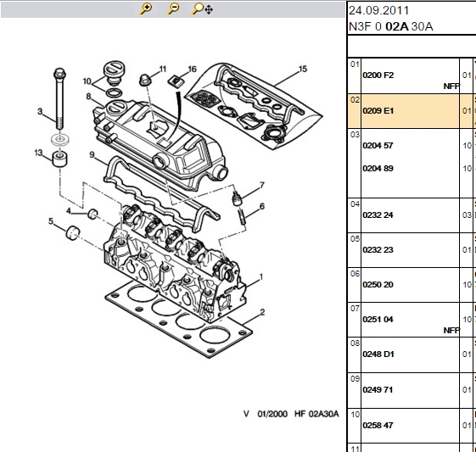
Task: Select part number 0251 04
Action: (378, 320)
